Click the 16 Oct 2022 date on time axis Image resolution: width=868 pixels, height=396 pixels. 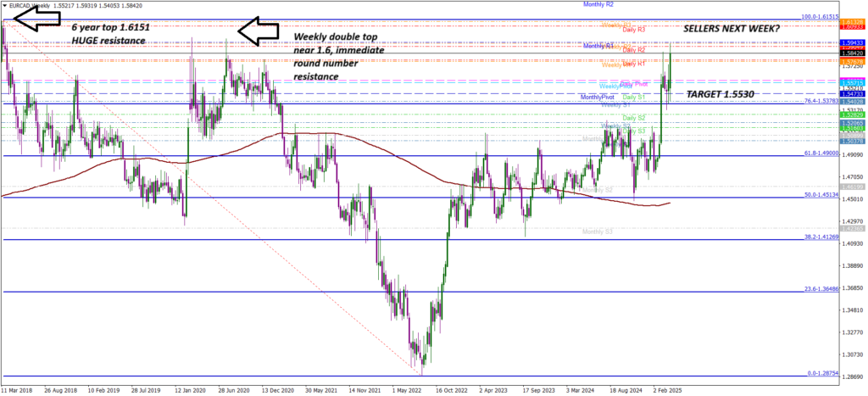[450, 390]
